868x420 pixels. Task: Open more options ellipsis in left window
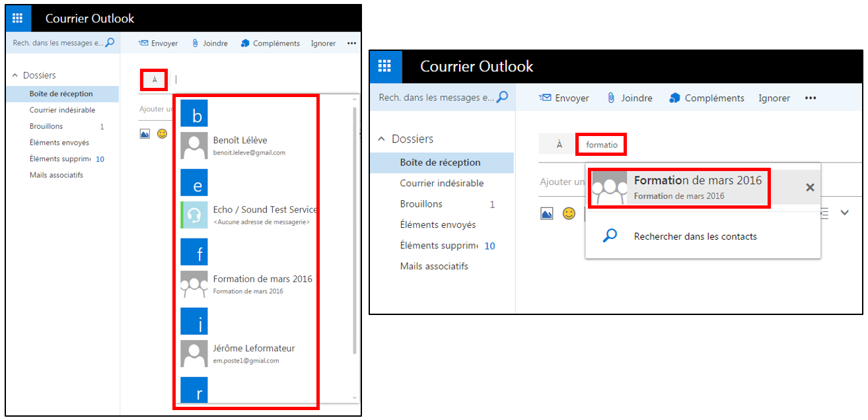point(351,44)
